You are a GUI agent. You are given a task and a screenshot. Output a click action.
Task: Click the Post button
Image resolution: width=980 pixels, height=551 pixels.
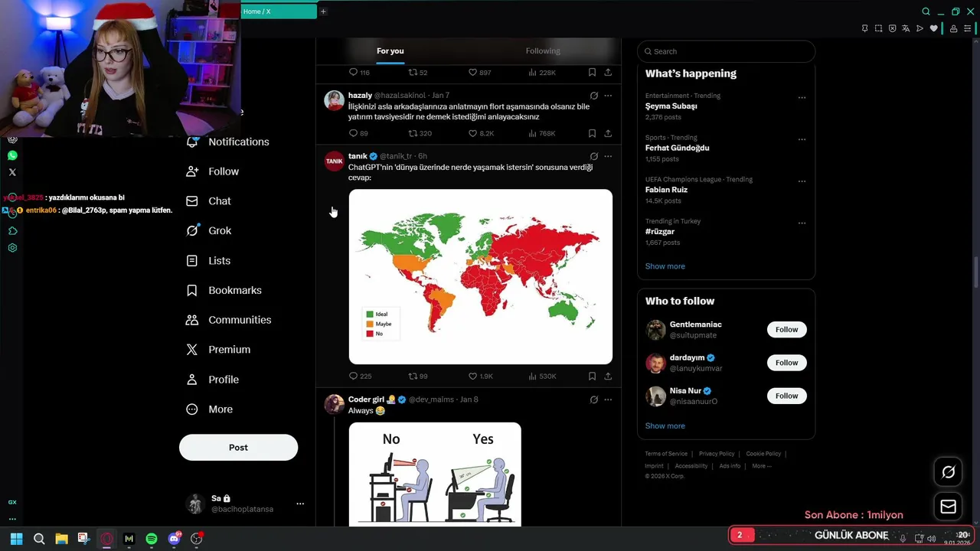[x=238, y=447]
